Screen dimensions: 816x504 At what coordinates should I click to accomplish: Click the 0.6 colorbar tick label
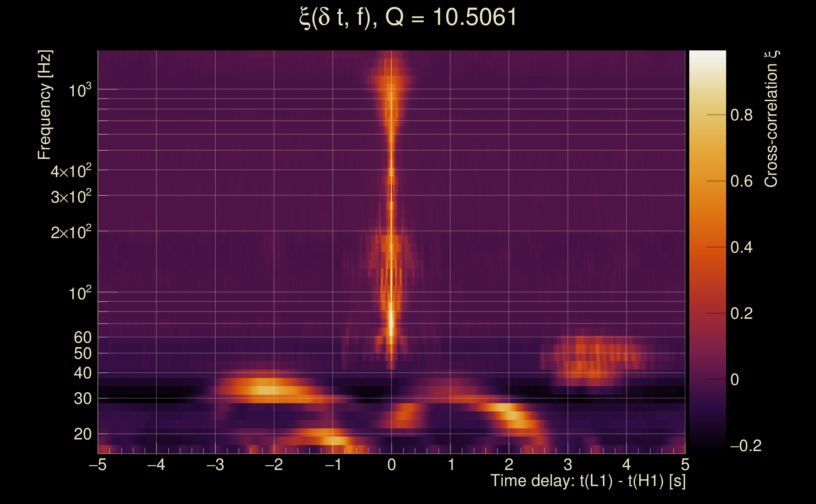(x=741, y=181)
